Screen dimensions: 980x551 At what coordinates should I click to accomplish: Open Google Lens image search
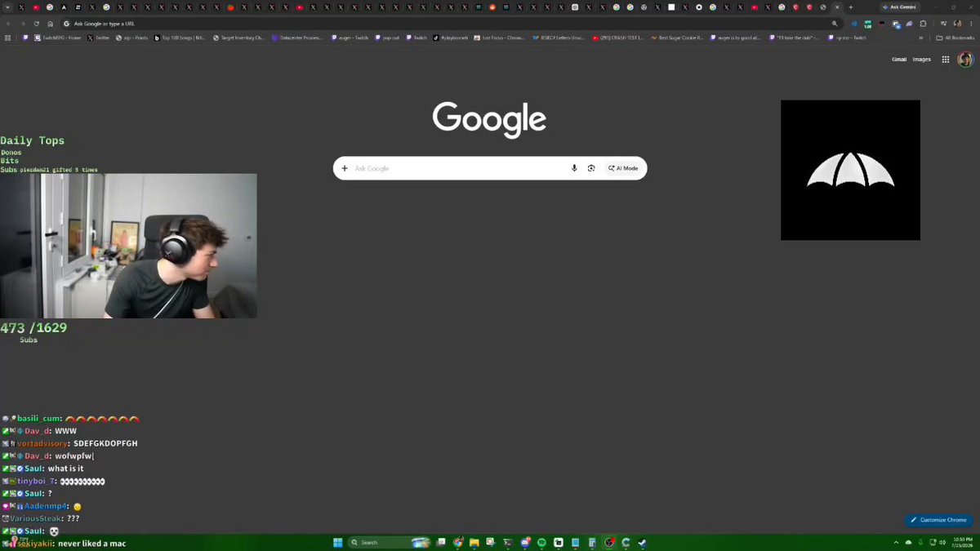[x=591, y=168]
